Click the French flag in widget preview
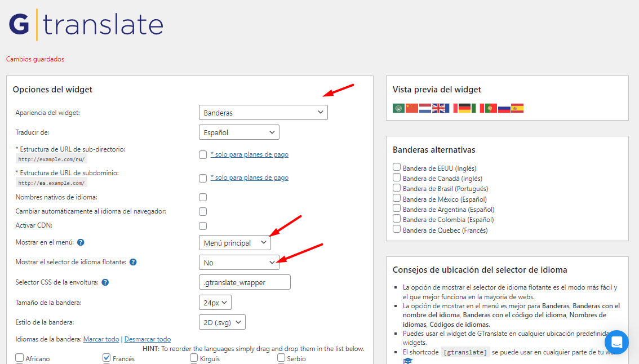Viewport: 639px width, 364px height. tap(451, 108)
